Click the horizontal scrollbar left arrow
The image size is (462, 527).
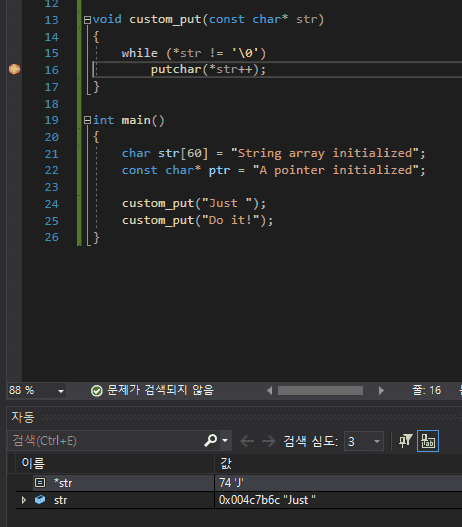[x=269, y=391]
